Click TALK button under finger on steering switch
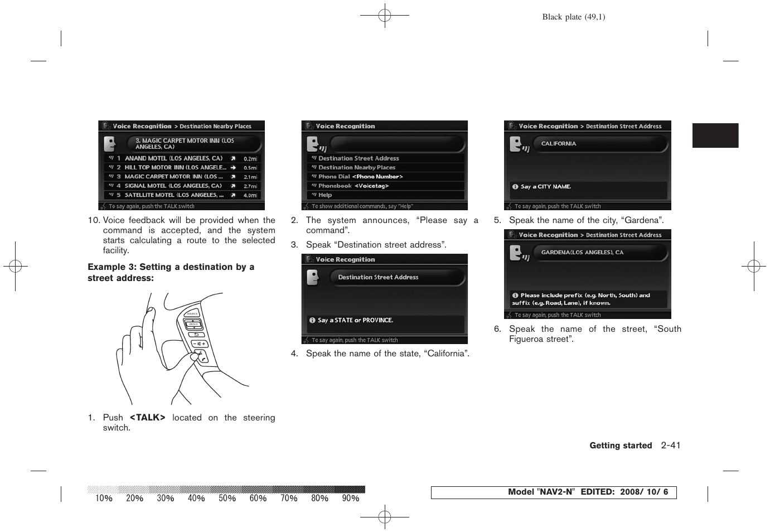The width and height of the screenshot is (770, 532). coord(202,357)
